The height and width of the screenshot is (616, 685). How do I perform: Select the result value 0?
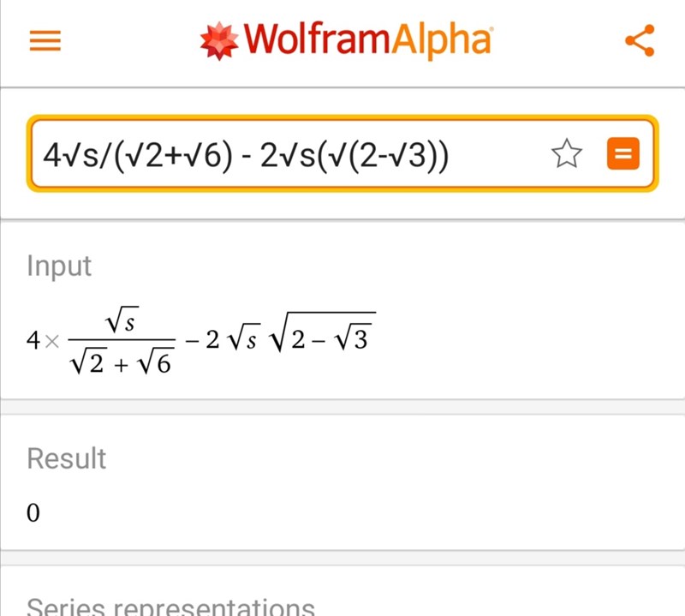[33, 513]
